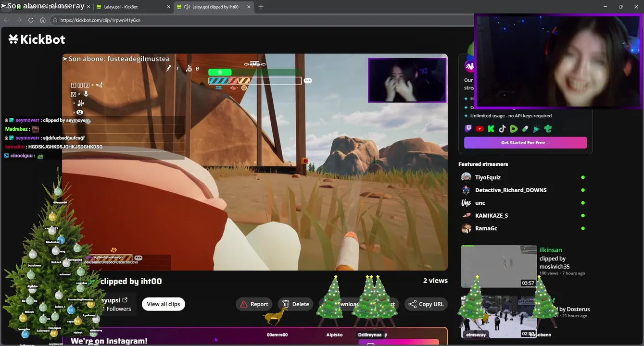Screen dimensions: 644x346
Task: Close the Lalayupsi - KickBot tab
Action: (169, 7)
